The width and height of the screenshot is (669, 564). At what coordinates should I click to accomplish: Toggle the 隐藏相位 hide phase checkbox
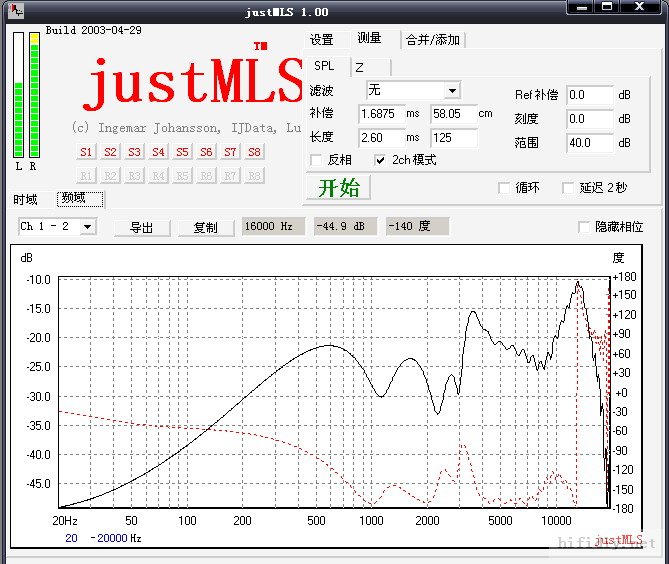click(585, 227)
